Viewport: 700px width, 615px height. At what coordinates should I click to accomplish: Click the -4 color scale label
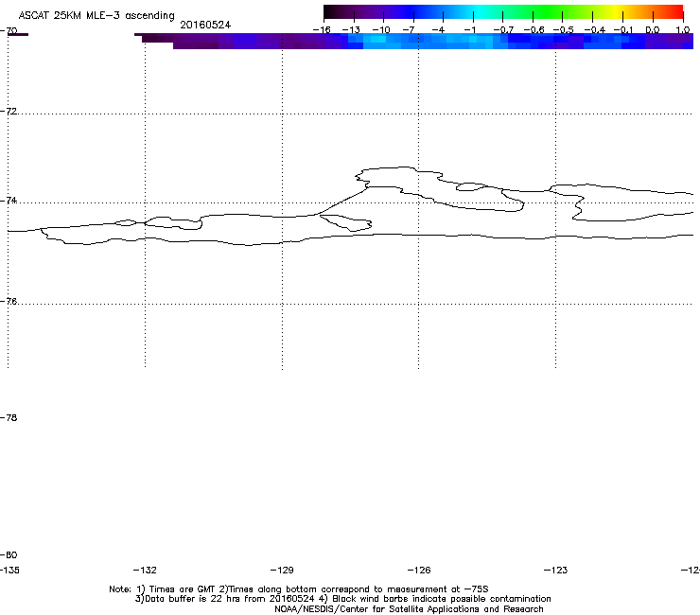438,30
